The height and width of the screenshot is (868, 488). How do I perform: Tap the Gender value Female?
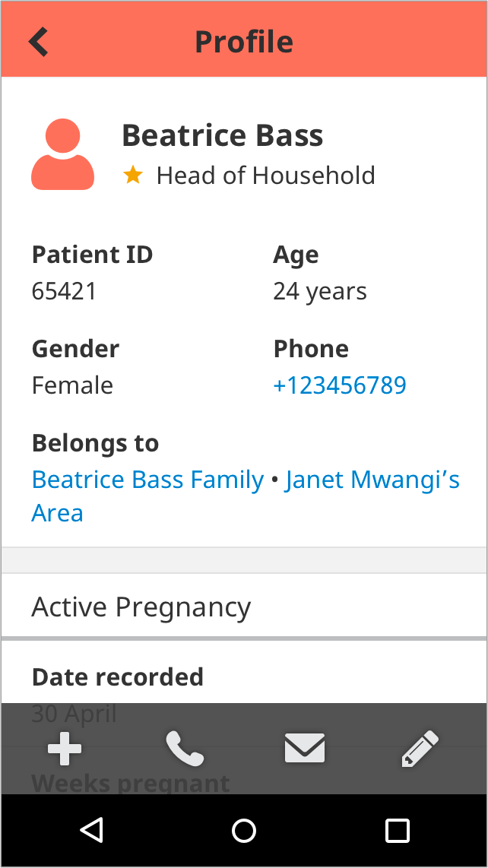coord(72,385)
